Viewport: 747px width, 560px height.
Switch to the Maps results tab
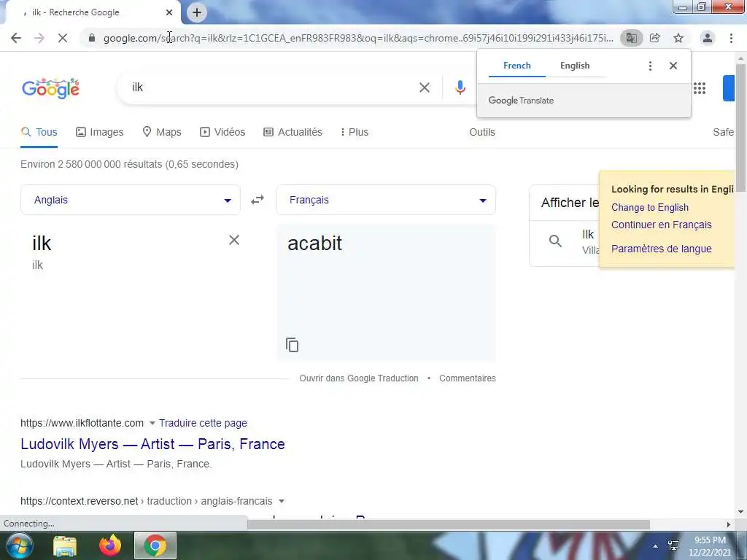point(162,133)
